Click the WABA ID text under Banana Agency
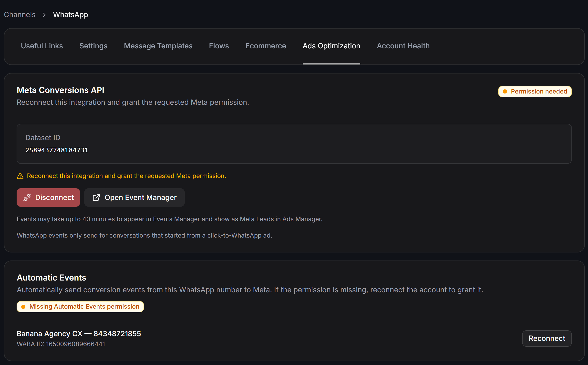This screenshot has height=365, width=588. 61,344
